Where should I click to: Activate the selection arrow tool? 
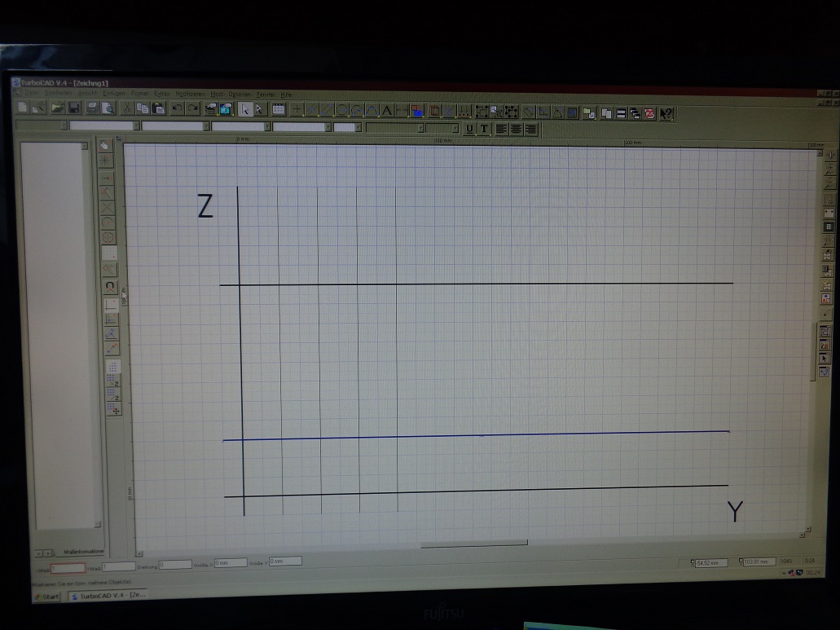tap(244, 109)
